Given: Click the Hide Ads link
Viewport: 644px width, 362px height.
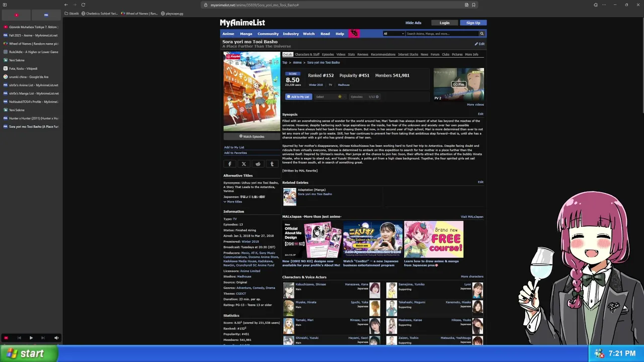Looking at the screenshot, I should pyautogui.click(x=414, y=23).
